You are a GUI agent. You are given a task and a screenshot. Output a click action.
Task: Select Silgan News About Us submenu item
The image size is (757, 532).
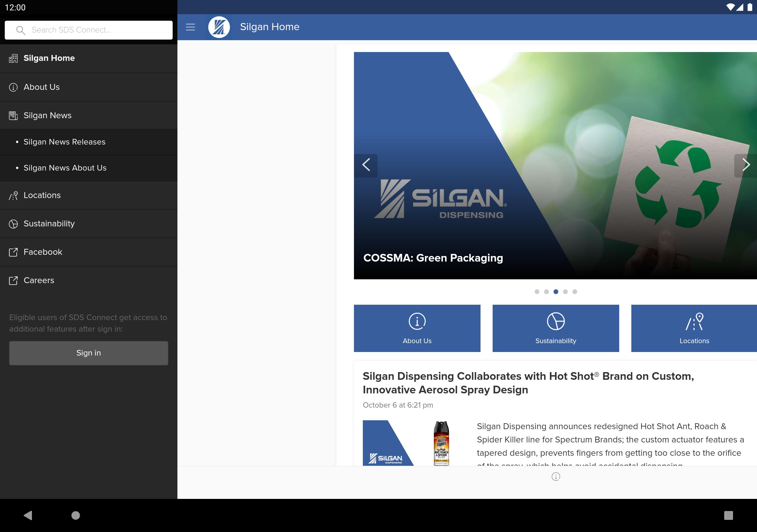pos(89,168)
